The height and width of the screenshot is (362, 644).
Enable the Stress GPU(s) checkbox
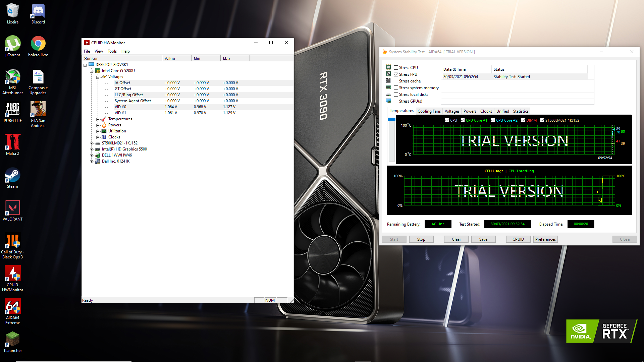(x=396, y=101)
